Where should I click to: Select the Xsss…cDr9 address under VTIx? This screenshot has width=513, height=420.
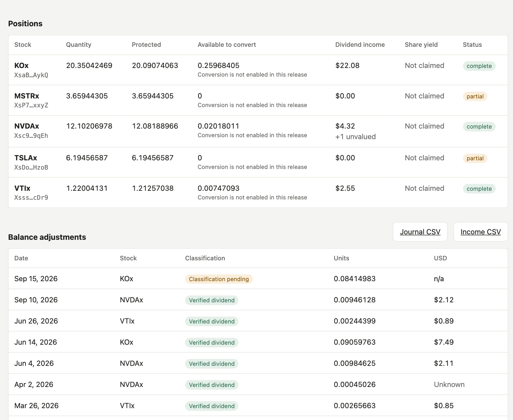[x=31, y=197]
